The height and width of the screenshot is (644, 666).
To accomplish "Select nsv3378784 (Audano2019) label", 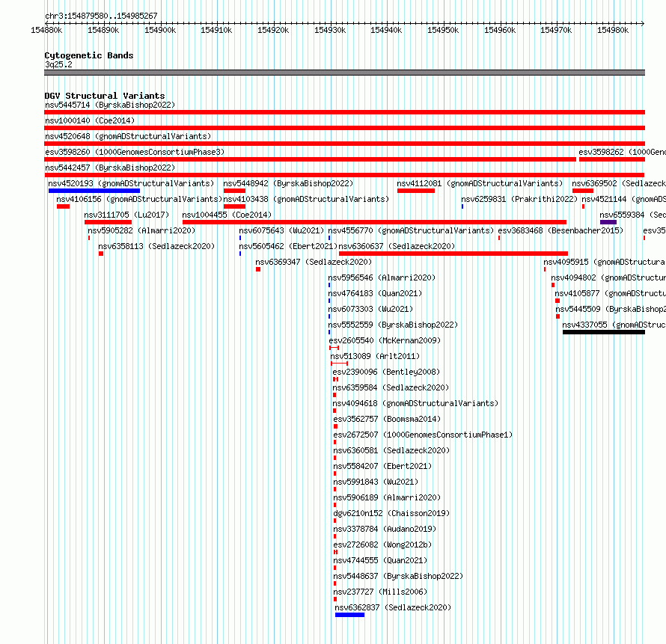I will click(x=385, y=529).
